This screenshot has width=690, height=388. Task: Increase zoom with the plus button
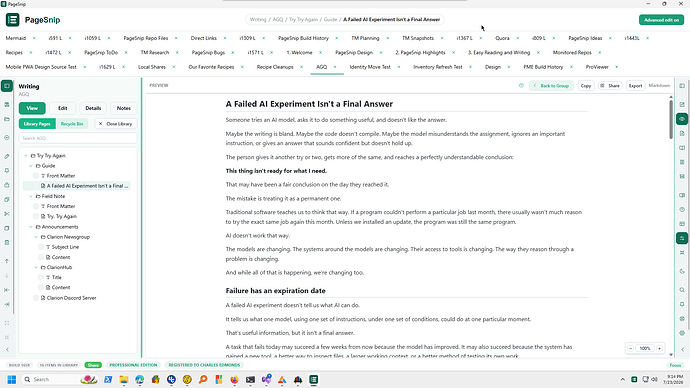tap(659, 348)
